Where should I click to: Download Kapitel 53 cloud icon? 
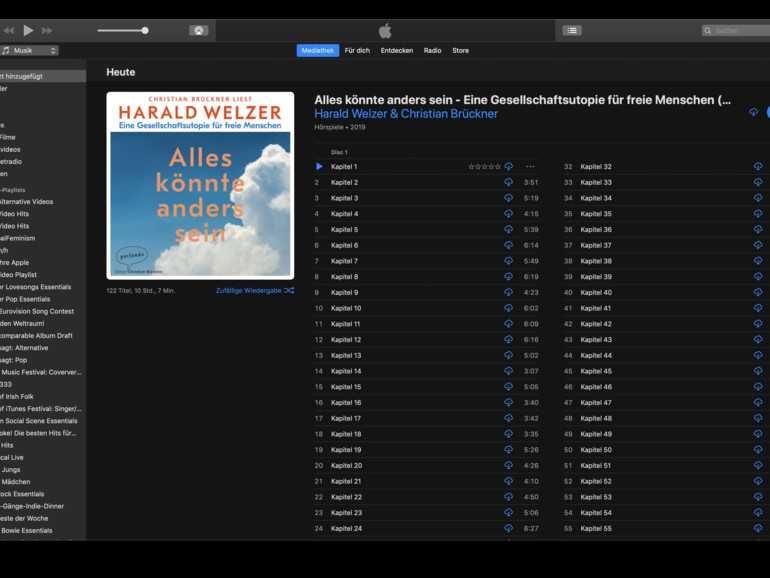[x=758, y=496]
